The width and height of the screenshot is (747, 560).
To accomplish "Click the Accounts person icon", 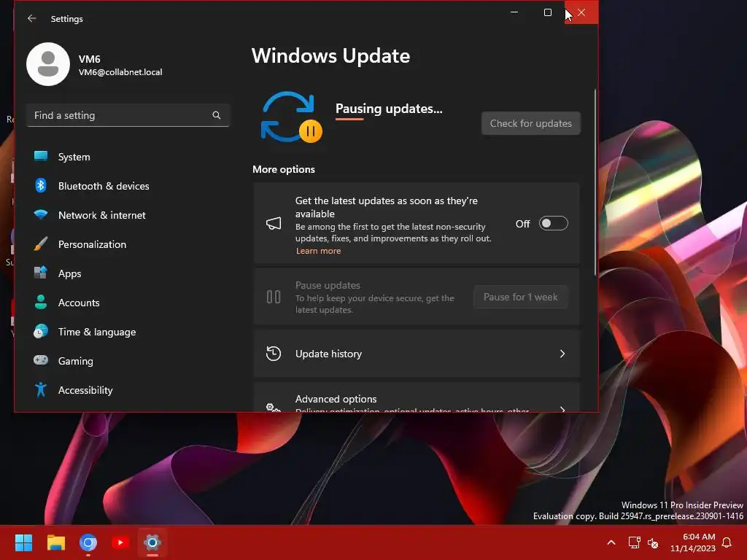I will click(x=41, y=302).
